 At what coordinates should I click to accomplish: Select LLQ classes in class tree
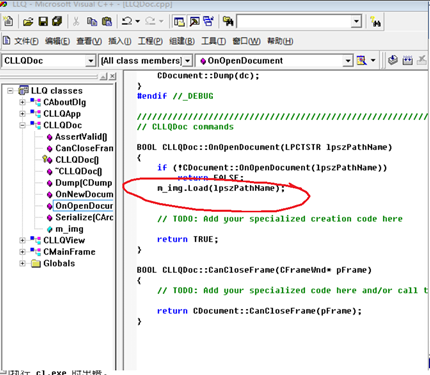(x=57, y=91)
